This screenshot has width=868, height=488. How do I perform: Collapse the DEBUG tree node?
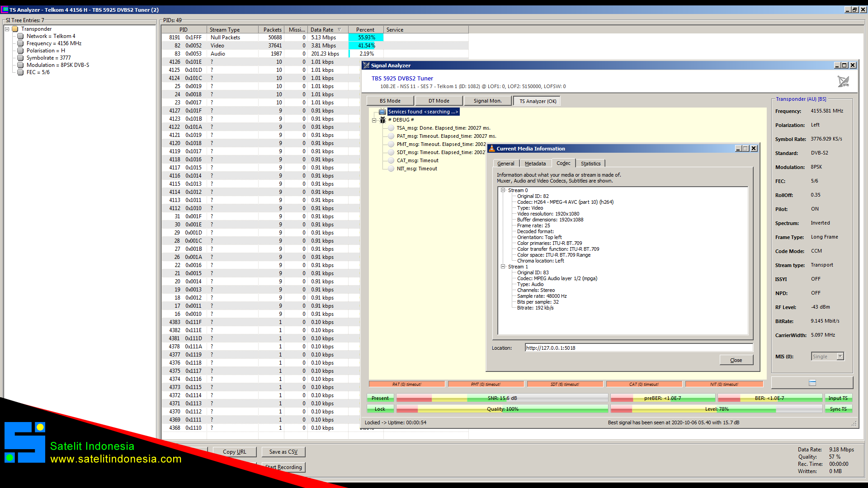point(374,120)
